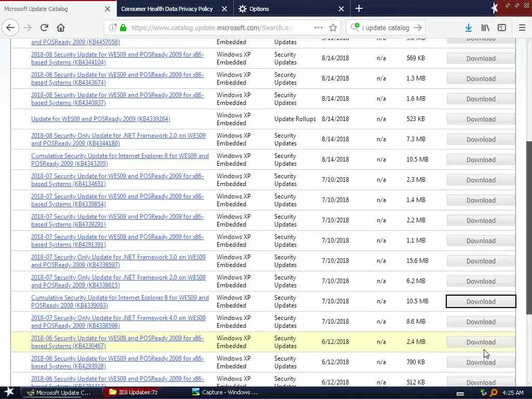This screenshot has width=532, height=399.
Task: Open KB4339291 security update link
Action: 117,220
